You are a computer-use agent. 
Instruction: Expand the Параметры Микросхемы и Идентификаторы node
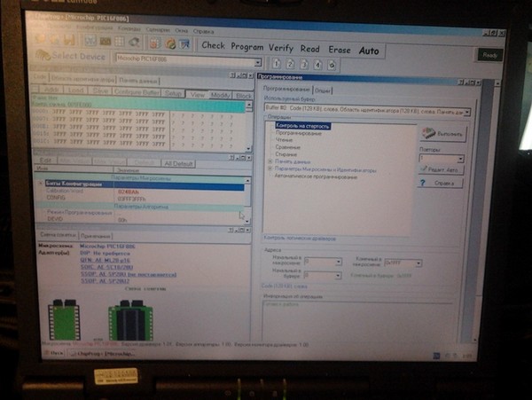(x=270, y=169)
